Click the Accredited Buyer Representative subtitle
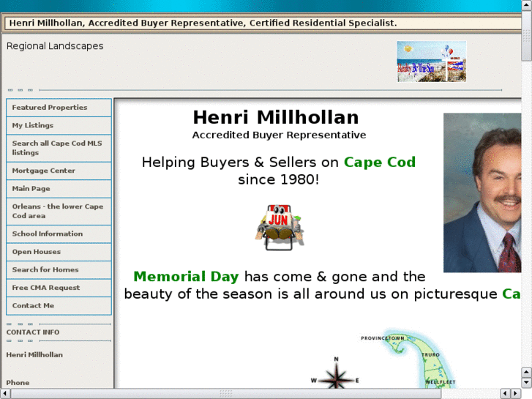 click(279, 135)
